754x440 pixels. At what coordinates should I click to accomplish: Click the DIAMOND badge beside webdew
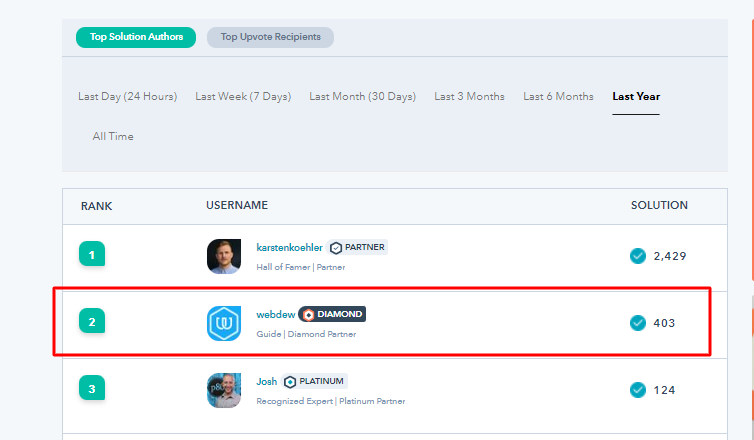coord(332,314)
